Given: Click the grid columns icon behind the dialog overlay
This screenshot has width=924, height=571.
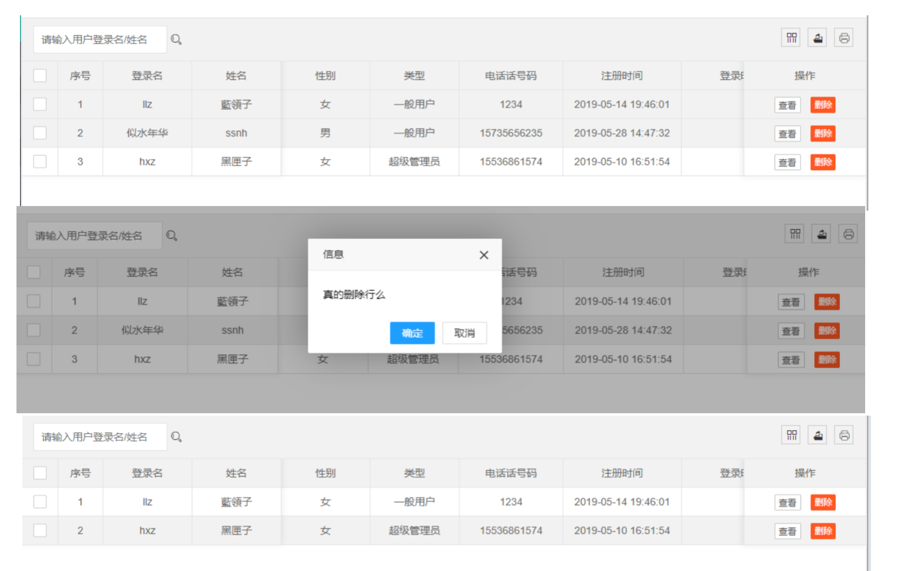Looking at the screenshot, I should coord(795,234).
